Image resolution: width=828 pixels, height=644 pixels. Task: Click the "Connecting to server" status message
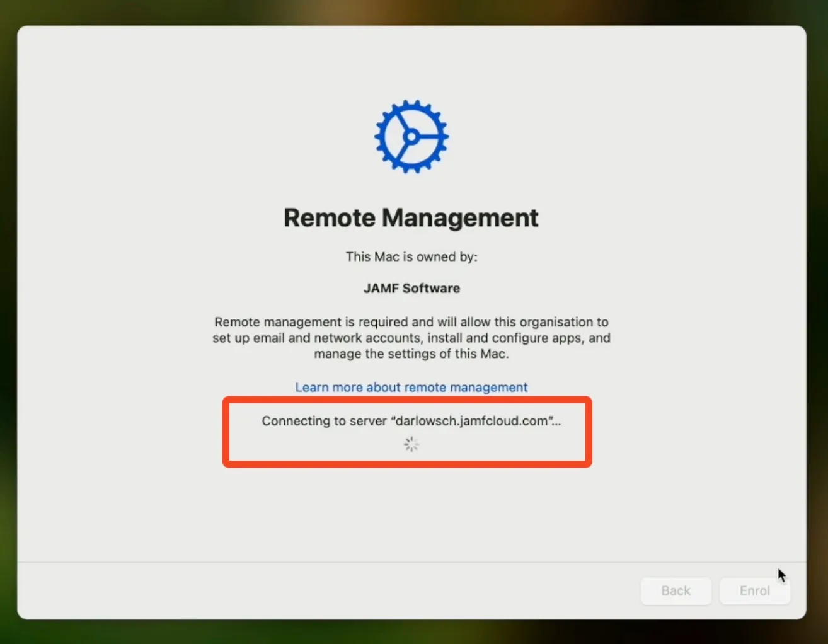[x=411, y=421]
